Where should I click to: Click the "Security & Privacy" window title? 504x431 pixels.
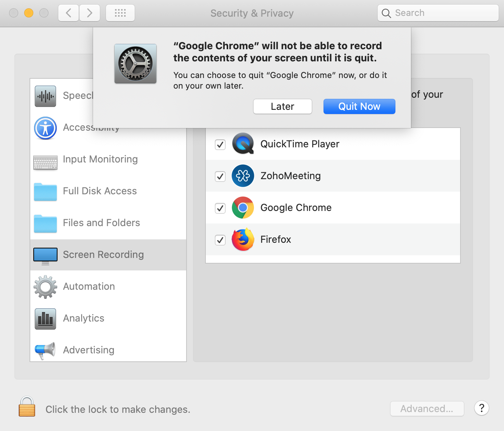pos(252,13)
